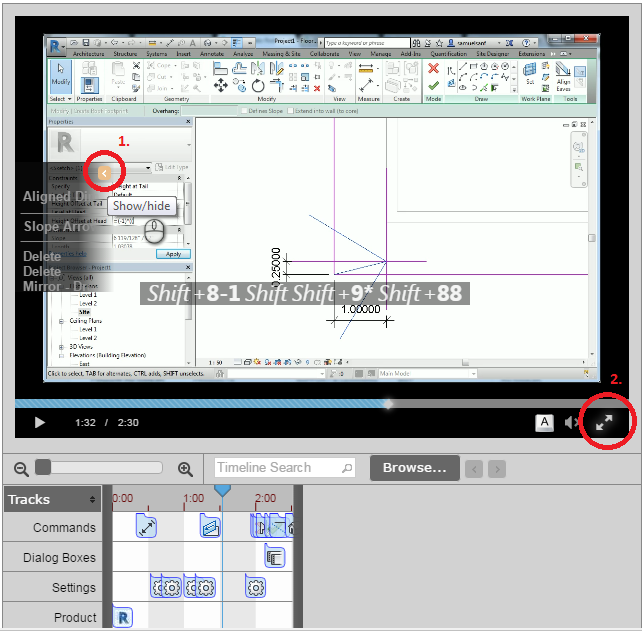Click the orange show/hide sidebar arrow
The width and height of the screenshot is (642, 631).
[104, 173]
